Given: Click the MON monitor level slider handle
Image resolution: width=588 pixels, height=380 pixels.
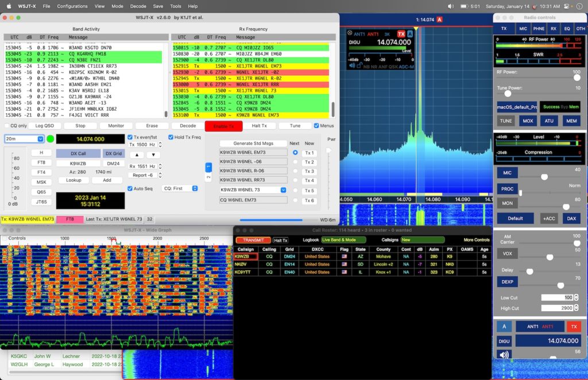Looking at the screenshot, I should (x=566, y=206).
